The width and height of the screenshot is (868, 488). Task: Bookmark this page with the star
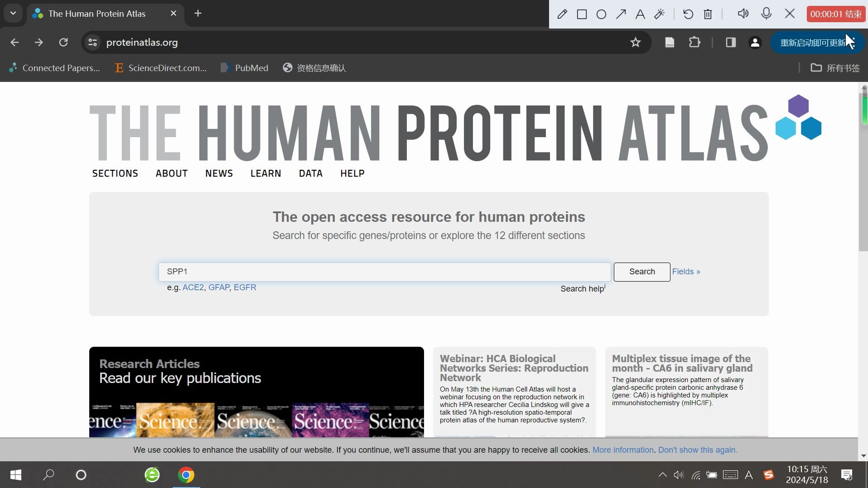coord(636,42)
